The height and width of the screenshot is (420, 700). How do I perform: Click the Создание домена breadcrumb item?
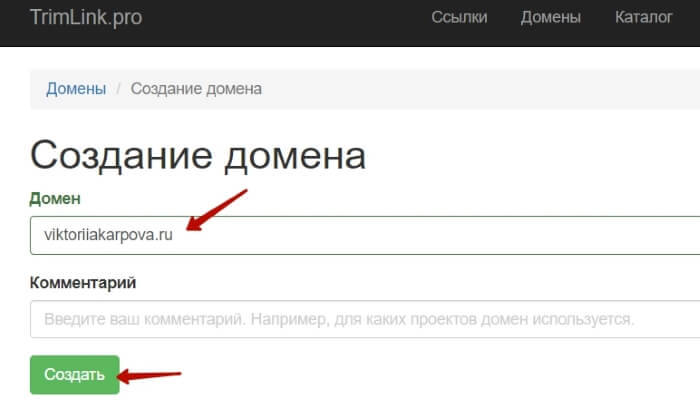[196, 89]
